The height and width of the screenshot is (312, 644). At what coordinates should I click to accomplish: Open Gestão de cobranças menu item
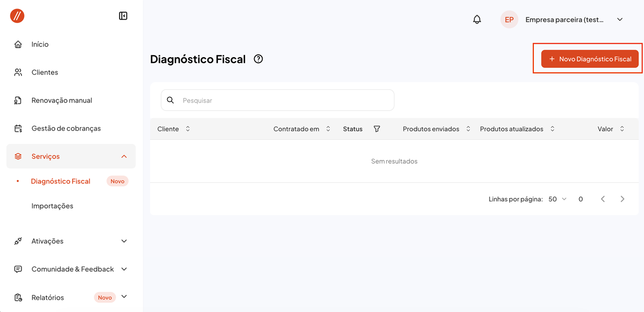[x=66, y=128]
